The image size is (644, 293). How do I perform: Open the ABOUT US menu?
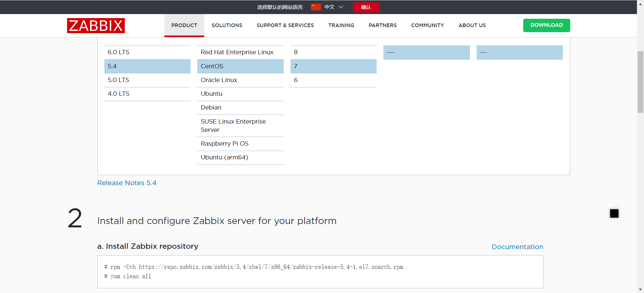pos(472,25)
